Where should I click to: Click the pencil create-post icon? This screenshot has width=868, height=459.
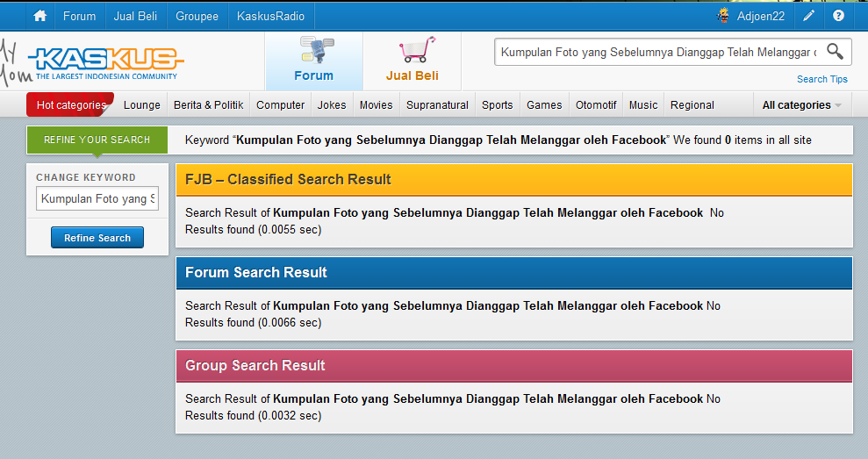pos(809,16)
